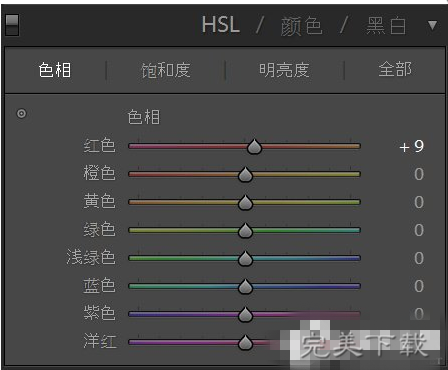The image size is (448, 370).
Task: Click the 0 value field for 黄色
Action: [419, 202]
